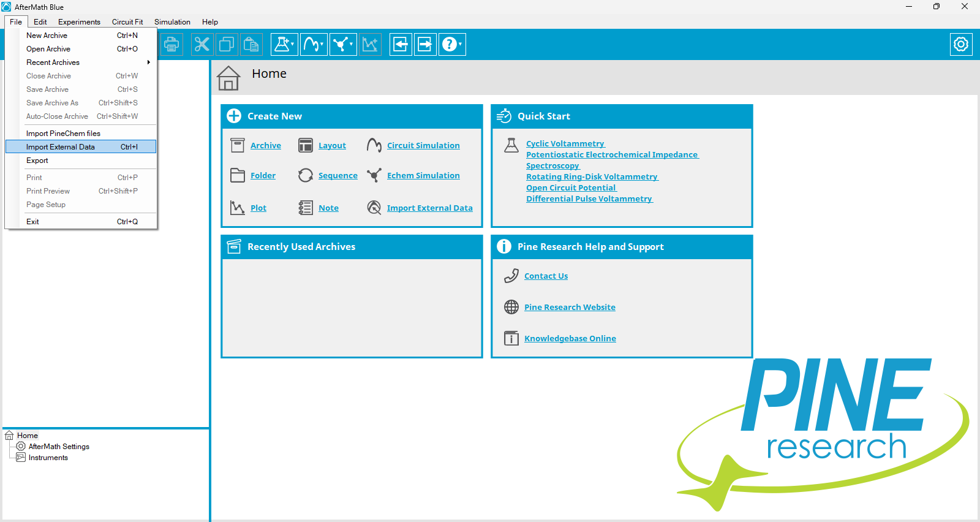The height and width of the screenshot is (522, 980).
Task: Click the Layout link
Action: point(332,145)
